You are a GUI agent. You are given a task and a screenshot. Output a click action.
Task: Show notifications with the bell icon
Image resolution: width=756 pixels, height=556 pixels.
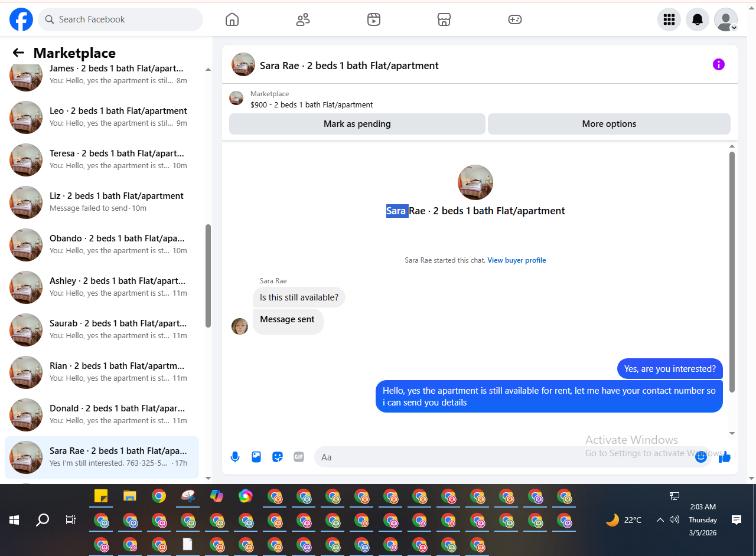pyautogui.click(x=698, y=19)
